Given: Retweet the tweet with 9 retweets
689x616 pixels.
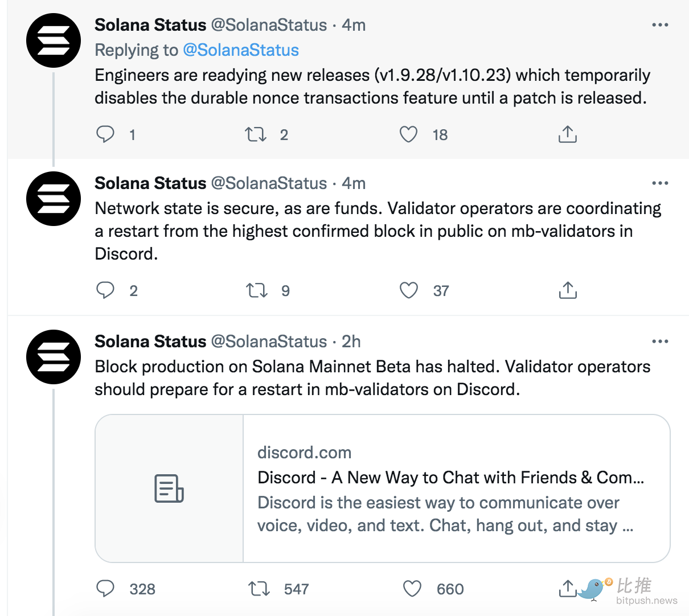Looking at the screenshot, I should [x=256, y=290].
